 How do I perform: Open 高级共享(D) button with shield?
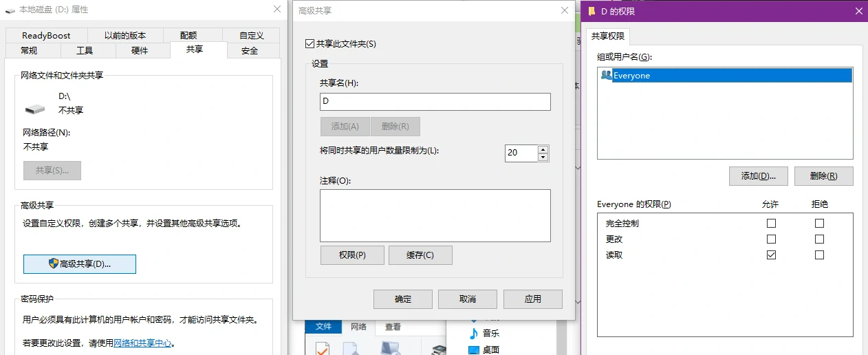coord(80,264)
